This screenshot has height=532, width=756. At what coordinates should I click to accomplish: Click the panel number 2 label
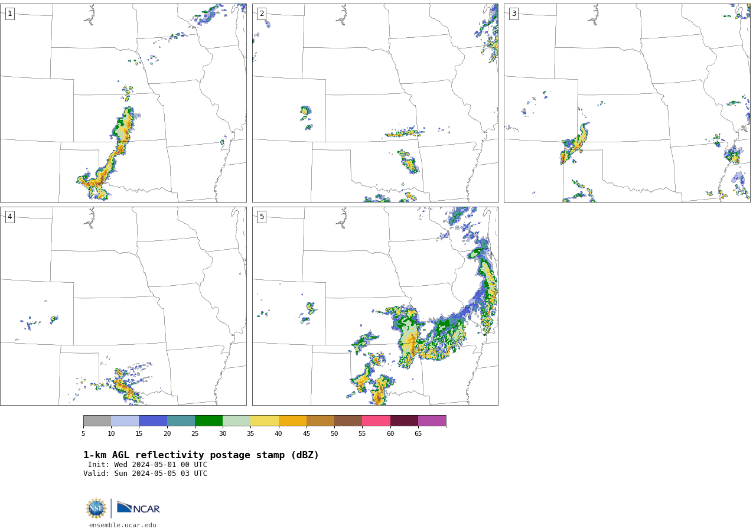[262, 14]
